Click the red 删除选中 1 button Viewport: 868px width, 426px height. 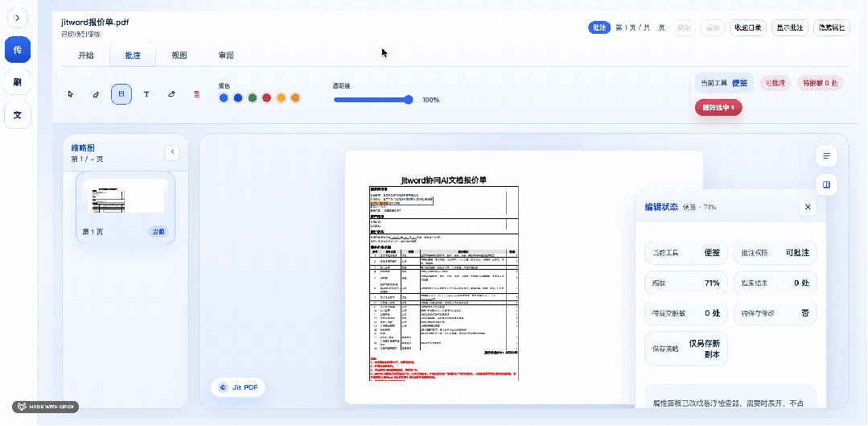pyautogui.click(x=718, y=107)
